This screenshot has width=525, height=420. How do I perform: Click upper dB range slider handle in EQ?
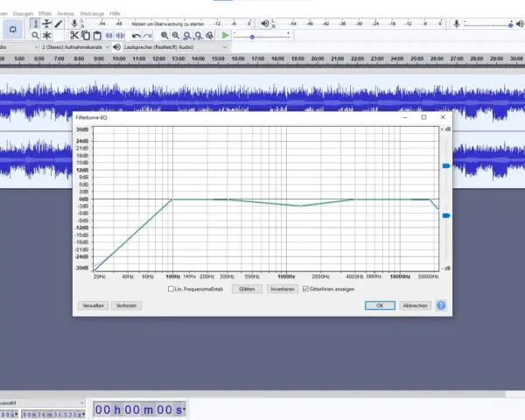tap(446, 165)
